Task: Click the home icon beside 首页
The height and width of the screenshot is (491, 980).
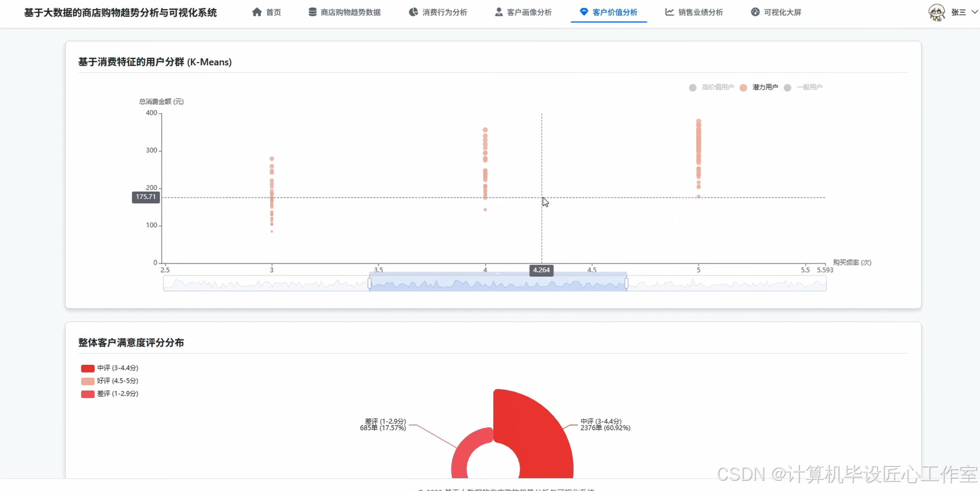Action: tap(257, 12)
